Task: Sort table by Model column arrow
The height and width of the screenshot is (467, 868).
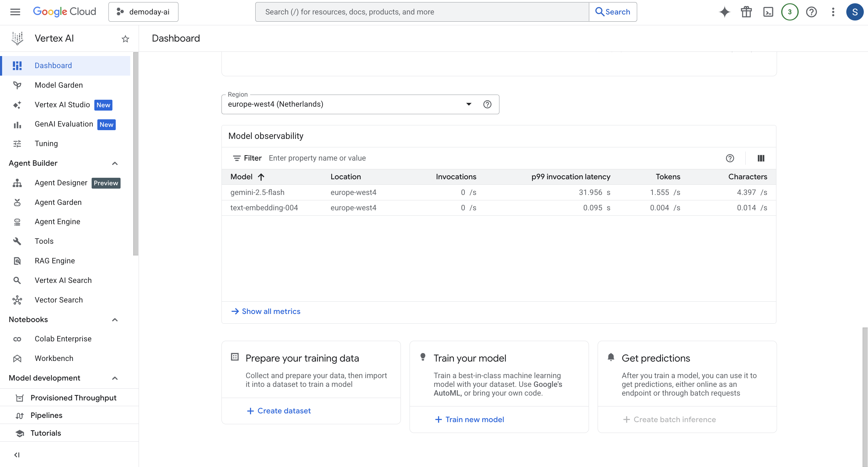Action: tap(261, 177)
